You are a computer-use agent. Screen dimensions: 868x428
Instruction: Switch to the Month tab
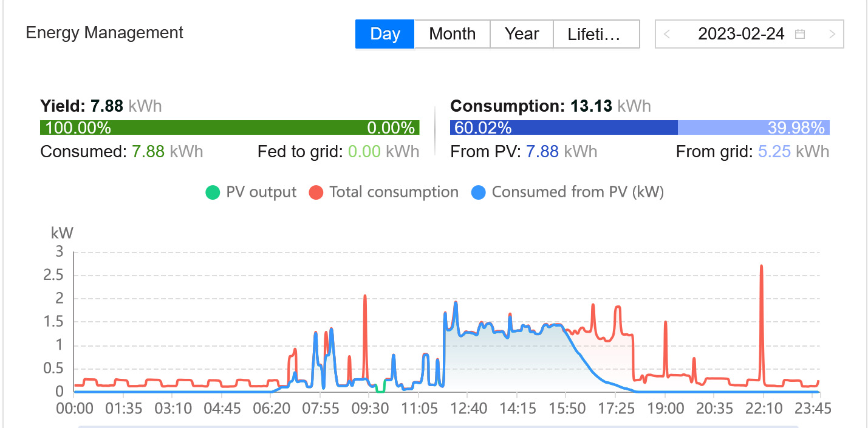pos(452,34)
